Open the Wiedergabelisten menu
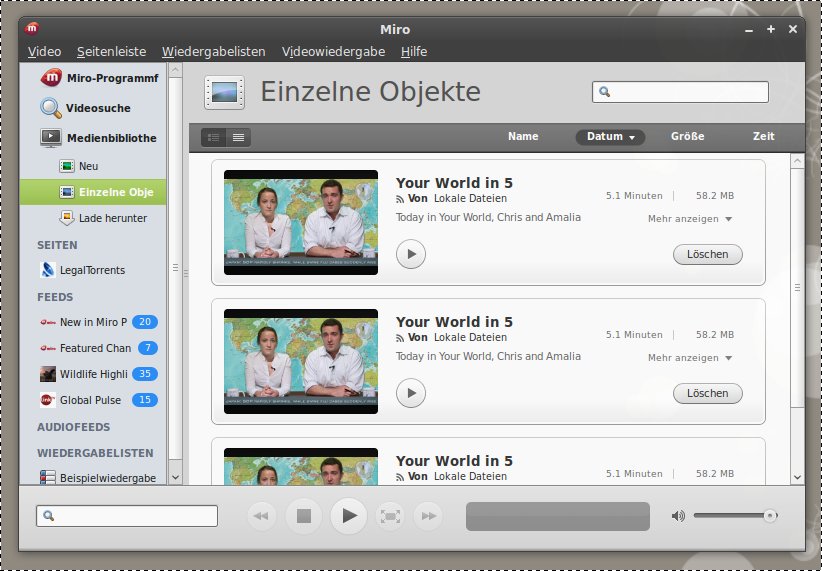Screen dimensions: 822x571 pos(214,51)
